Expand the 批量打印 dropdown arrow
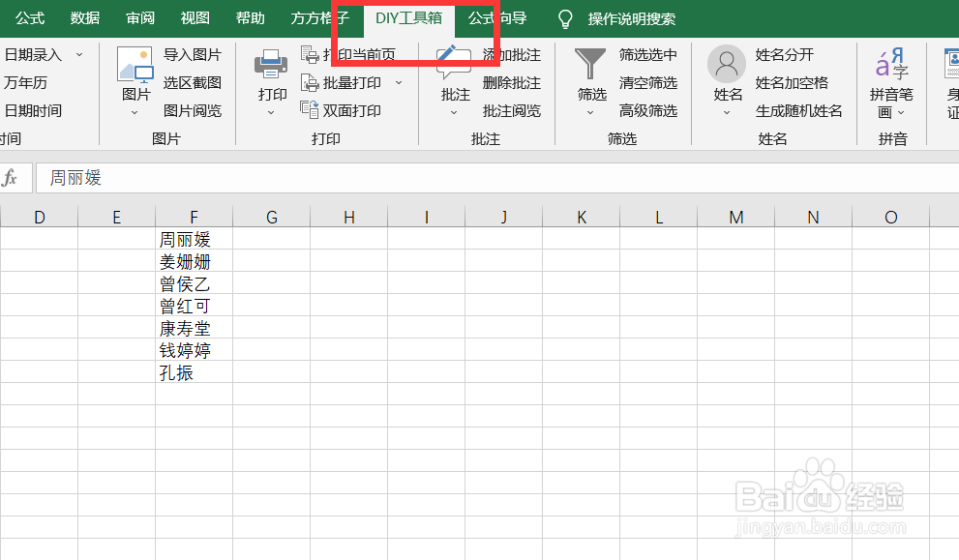This screenshot has height=560, width=959. tap(399, 82)
